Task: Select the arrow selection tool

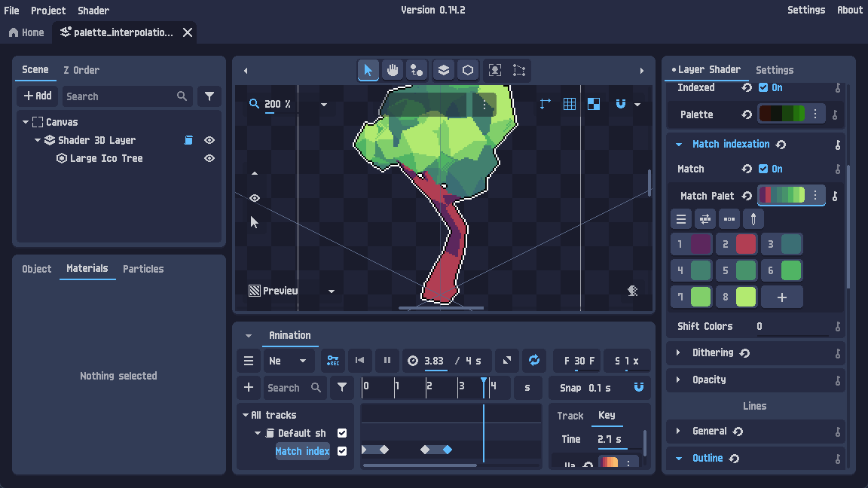Action: click(368, 70)
